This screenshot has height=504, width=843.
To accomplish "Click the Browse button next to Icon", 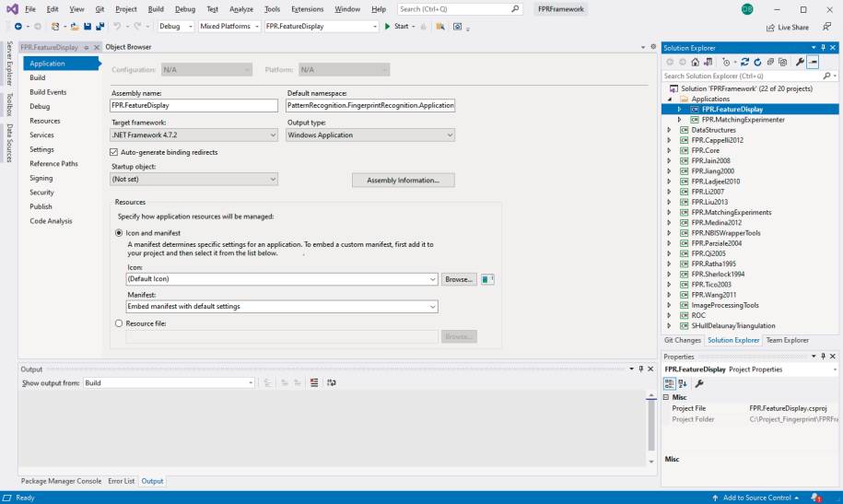I will click(x=459, y=279).
